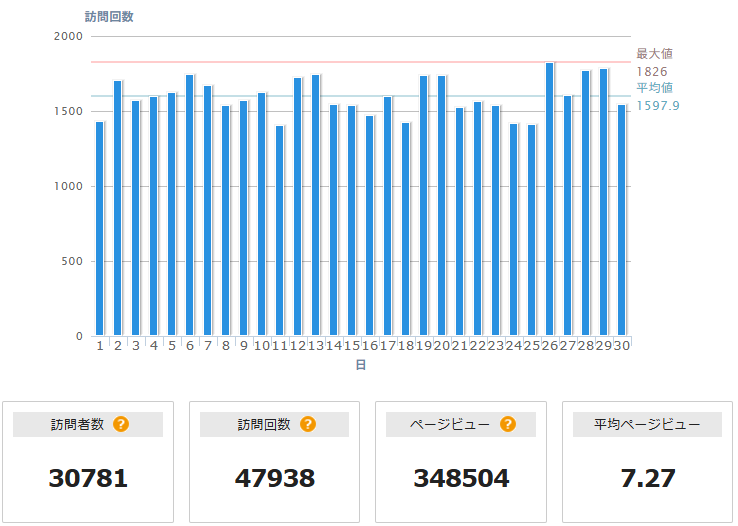The height and width of the screenshot is (526, 738).
Task: Click help icon next to 訪問者数
Action: click(121, 424)
